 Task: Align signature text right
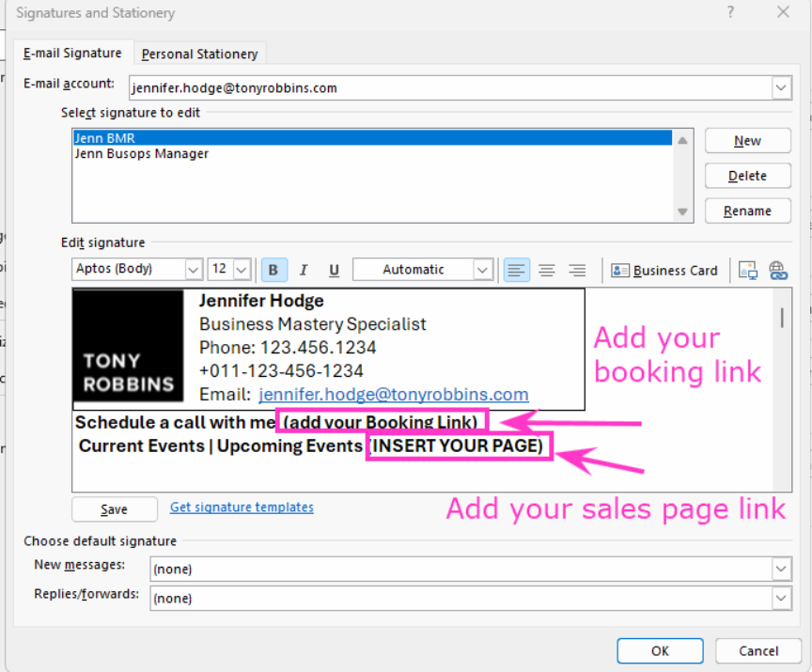[577, 270]
